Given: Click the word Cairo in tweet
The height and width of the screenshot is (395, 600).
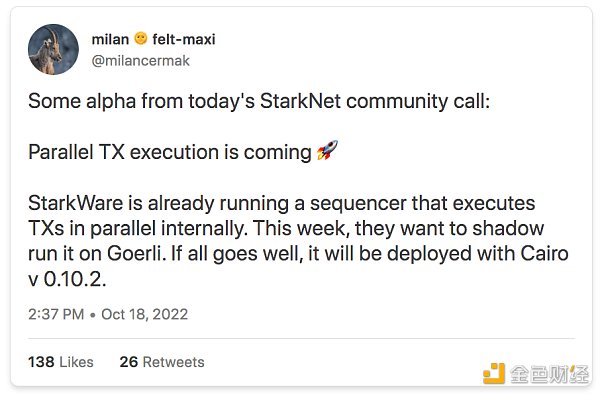Looking at the screenshot, I should click(x=544, y=253).
